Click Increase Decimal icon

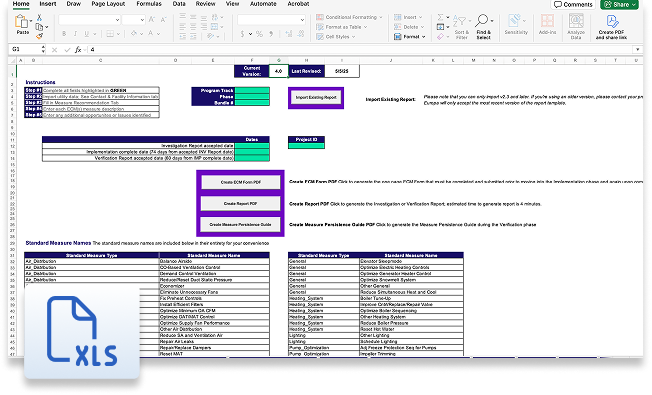click(289, 34)
